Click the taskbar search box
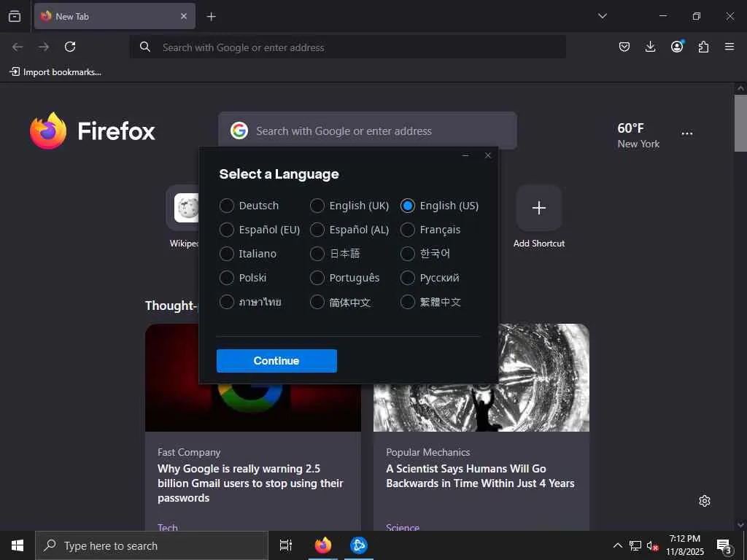The width and height of the screenshot is (747, 560). click(152, 545)
